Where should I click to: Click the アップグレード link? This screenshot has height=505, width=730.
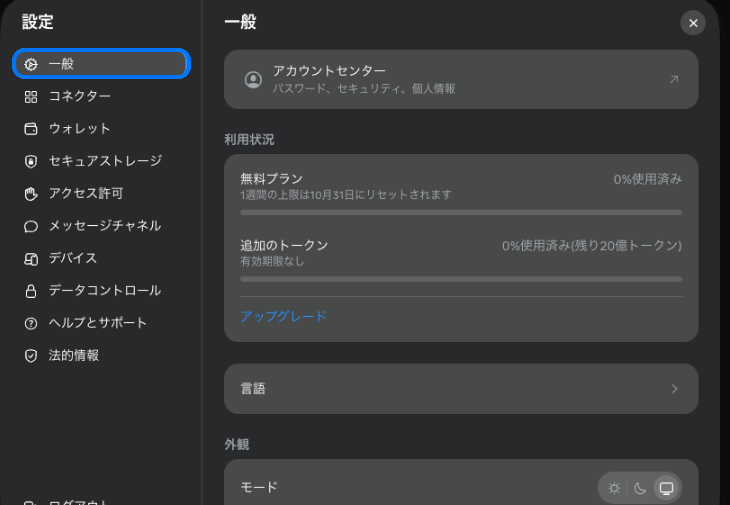tap(284, 316)
